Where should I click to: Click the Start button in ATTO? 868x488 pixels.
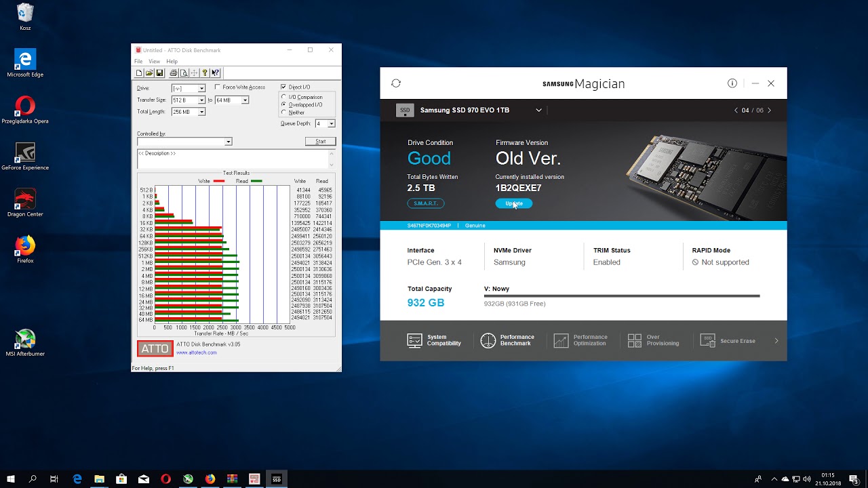click(320, 142)
